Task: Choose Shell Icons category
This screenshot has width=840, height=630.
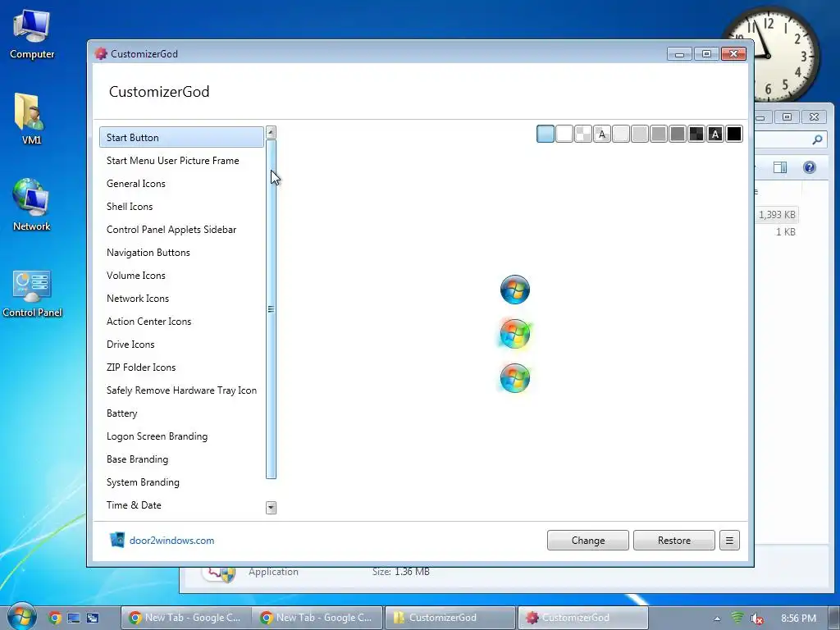Action: 181,207
